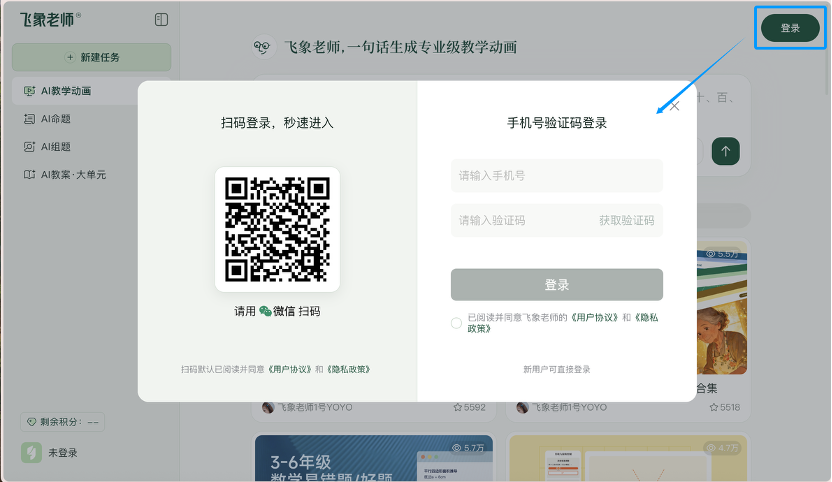Click the 手机号验证码登录 heading
This screenshot has width=832, height=482.
point(557,123)
